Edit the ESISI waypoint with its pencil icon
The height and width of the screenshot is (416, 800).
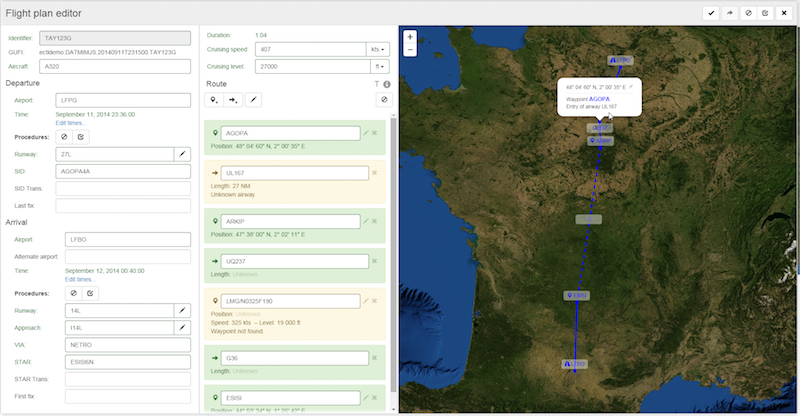point(366,398)
